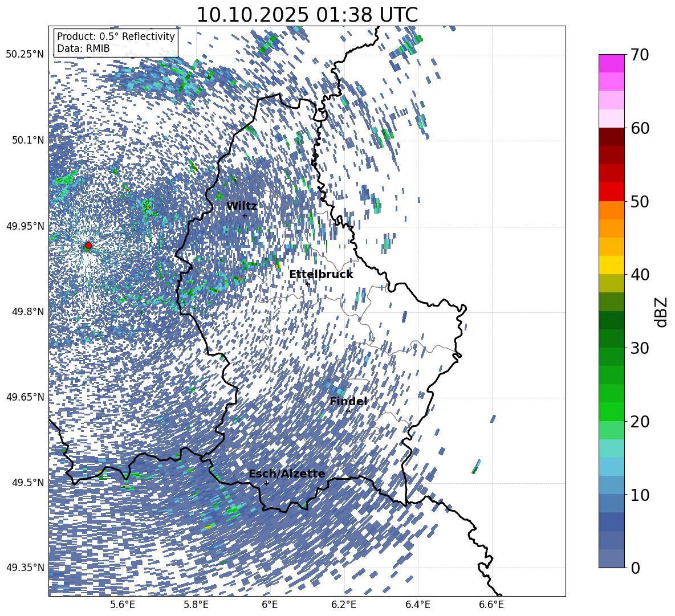Viewport: 675px width, 616px height.
Task: Click the dBZ colorbar axis label
Action: 661,312
